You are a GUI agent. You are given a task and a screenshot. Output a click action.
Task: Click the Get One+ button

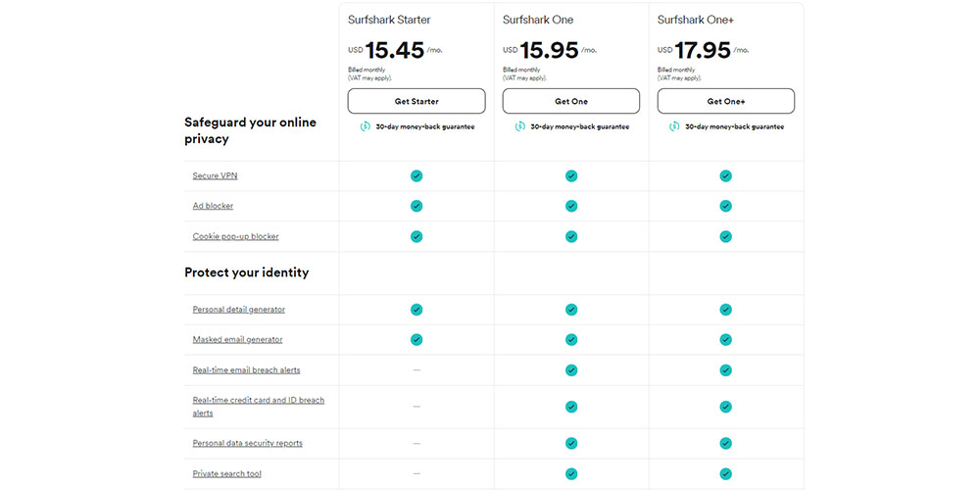click(725, 101)
